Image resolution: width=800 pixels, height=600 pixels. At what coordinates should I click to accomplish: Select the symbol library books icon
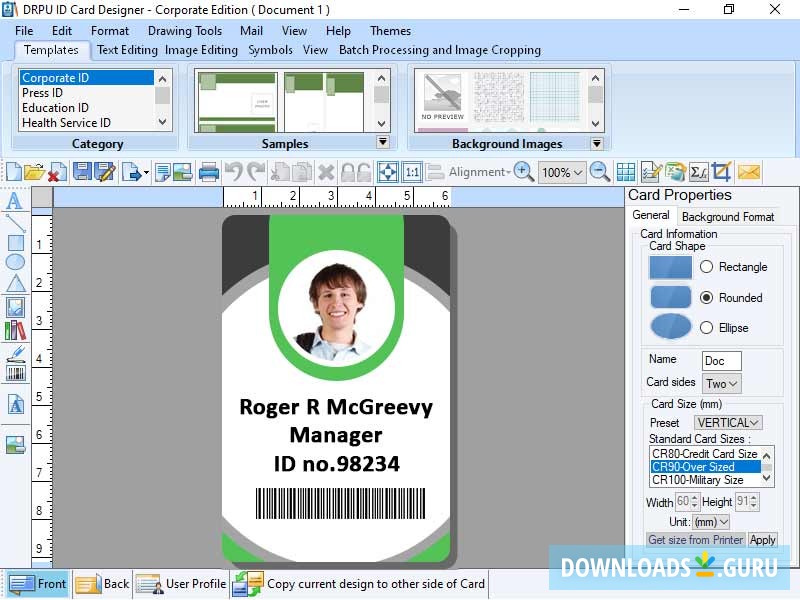coord(15,331)
